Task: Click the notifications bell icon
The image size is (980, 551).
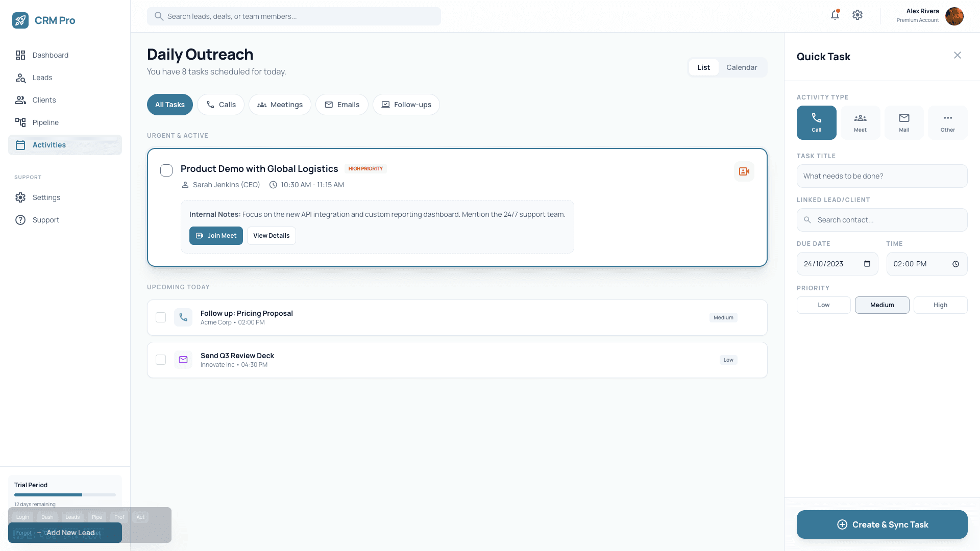Action: tap(835, 15)
